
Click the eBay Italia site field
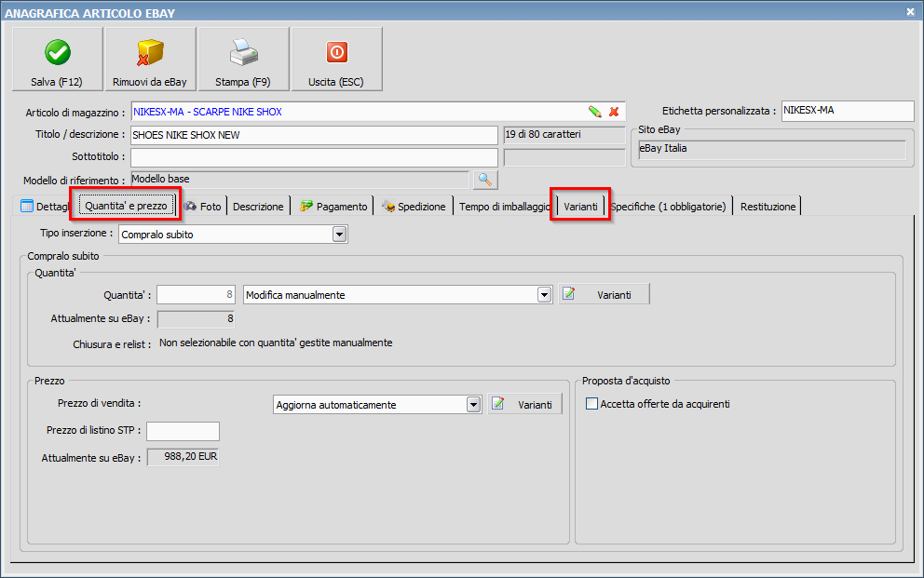[x=772, y=150]
